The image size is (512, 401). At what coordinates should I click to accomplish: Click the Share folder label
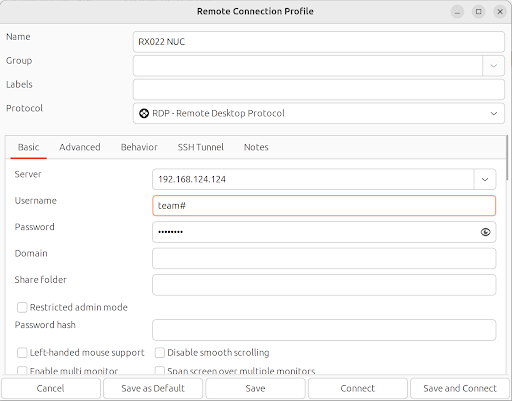40,280
